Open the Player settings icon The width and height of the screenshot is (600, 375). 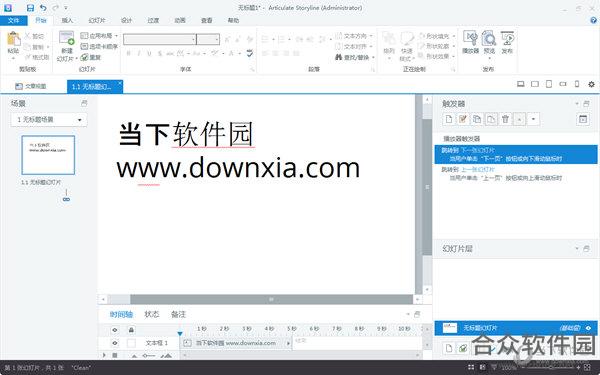470,38
